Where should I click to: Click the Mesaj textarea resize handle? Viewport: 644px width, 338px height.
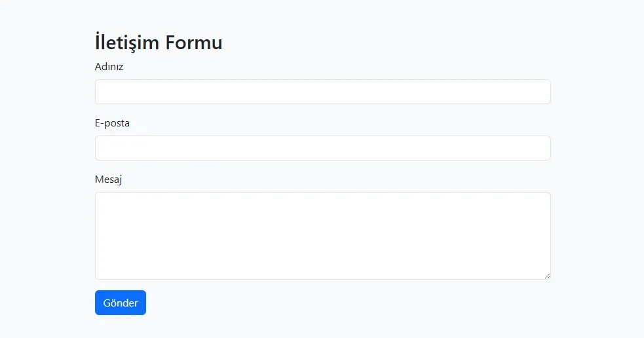[x=547, y=276]
